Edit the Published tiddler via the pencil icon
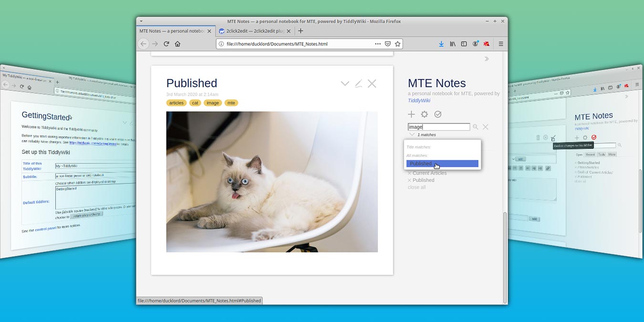The height and width of the screenshot is (322, 644). pos(358,83)
